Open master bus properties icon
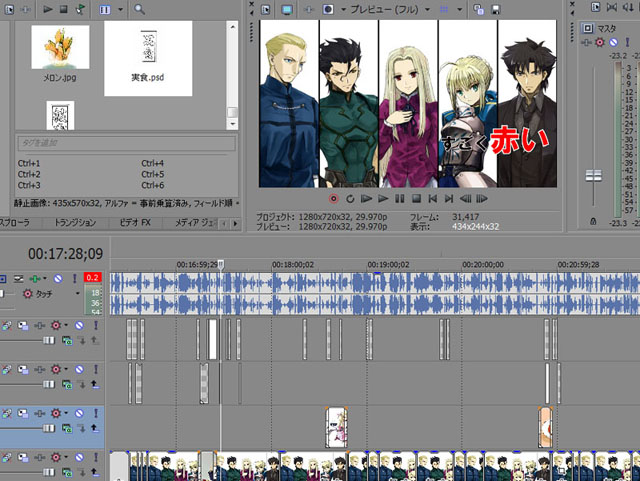Screen dimensions: 640x481 [x=596, y=7]
